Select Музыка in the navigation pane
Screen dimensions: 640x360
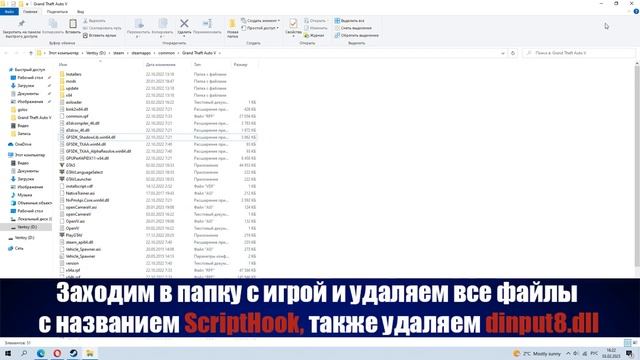point(24,195)
